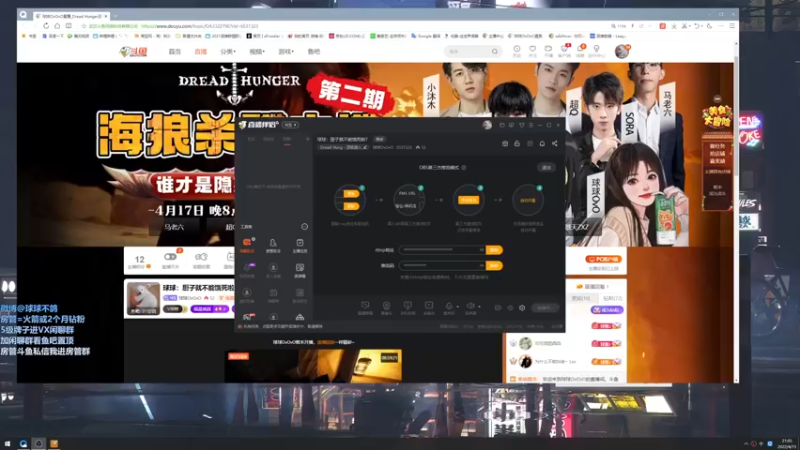
Task: Open the microphone device dropdown arrow
Action: pyautogui.click(x=457, y=307)
